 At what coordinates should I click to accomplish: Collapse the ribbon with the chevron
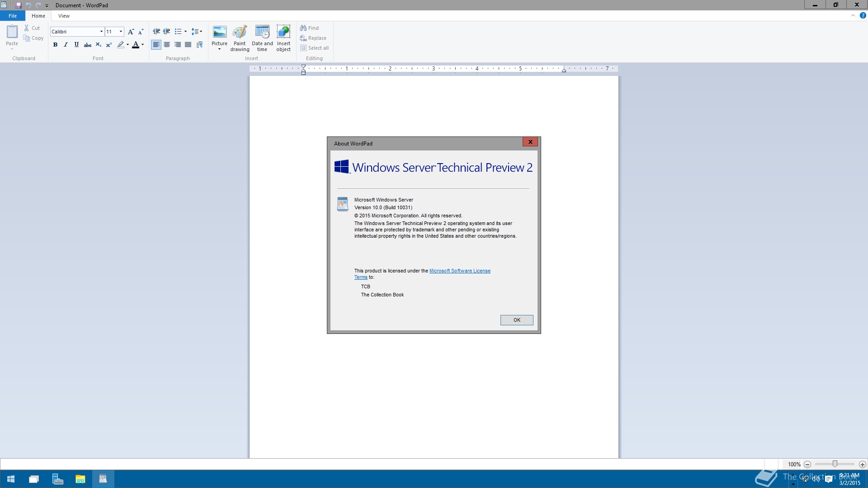(x=853, y=15)
